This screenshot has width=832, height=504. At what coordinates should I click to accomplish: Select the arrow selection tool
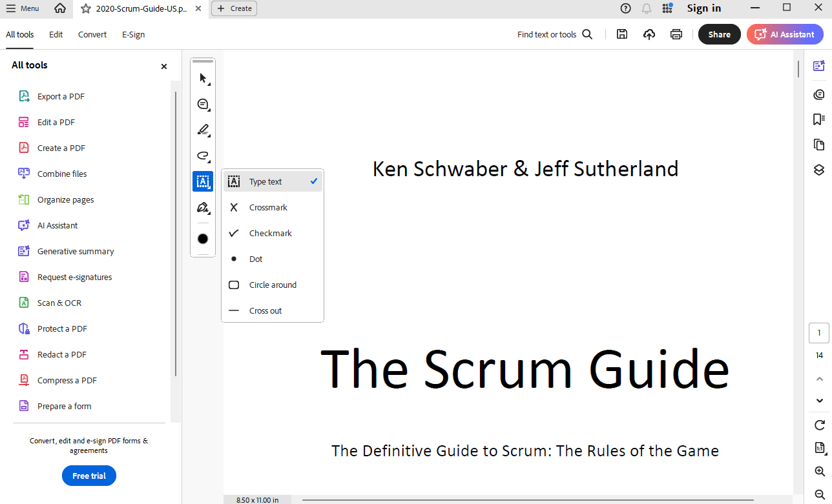[x=203, y=78]
